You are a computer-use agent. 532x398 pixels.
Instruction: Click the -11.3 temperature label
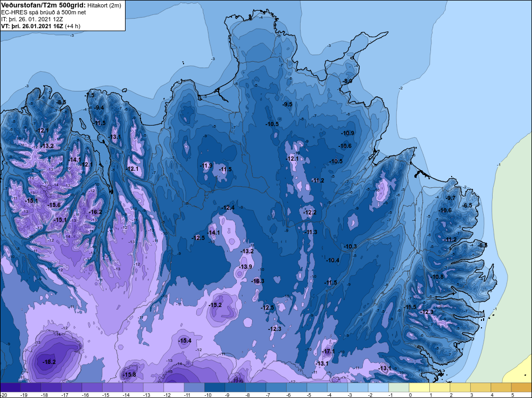point(311,232)
